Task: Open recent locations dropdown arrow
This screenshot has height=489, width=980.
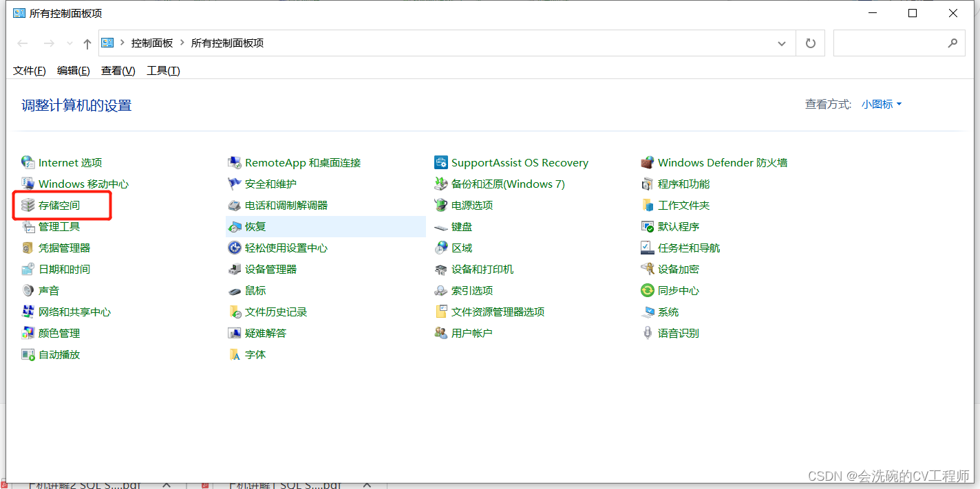Action: (x=70, y=43)
